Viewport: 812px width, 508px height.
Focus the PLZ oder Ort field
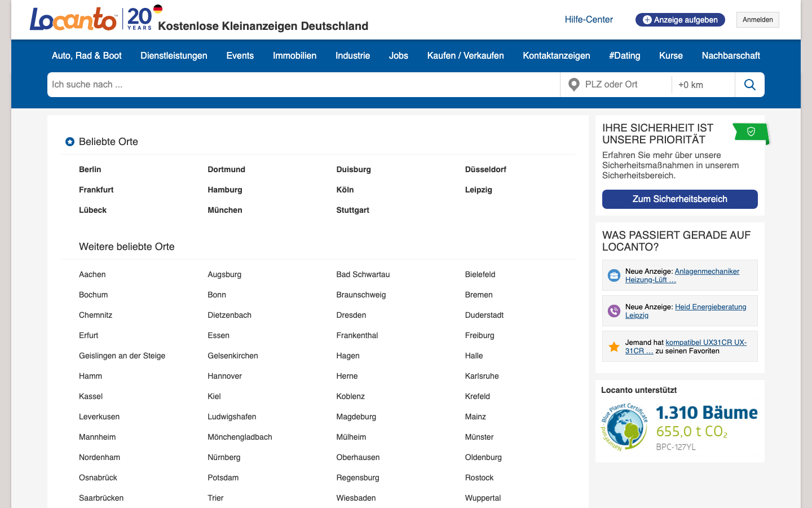[x=626, y=85]
